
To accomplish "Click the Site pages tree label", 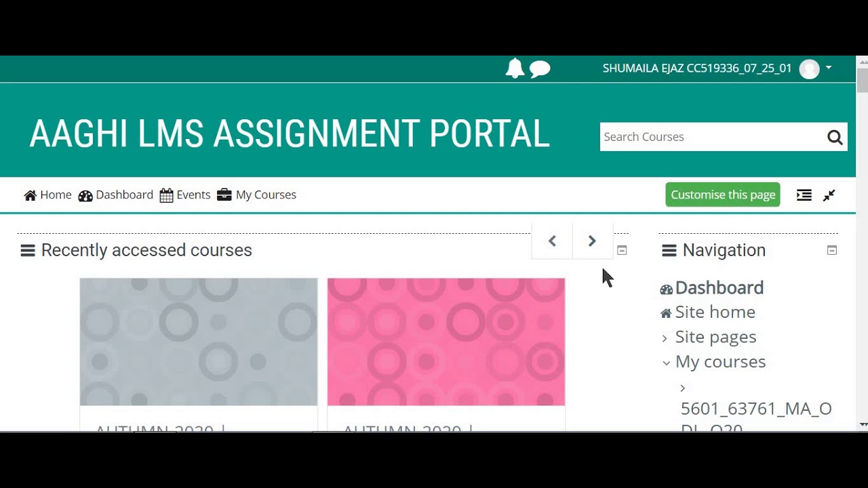I will [x=715, y=337].
